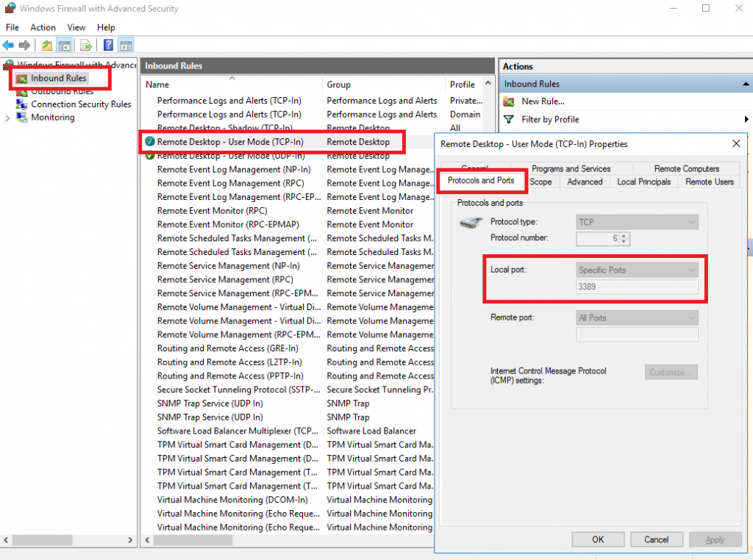This screenshot has width=753, height=560.
Task: Click Filter by Profile action
Action: [550, 120]
